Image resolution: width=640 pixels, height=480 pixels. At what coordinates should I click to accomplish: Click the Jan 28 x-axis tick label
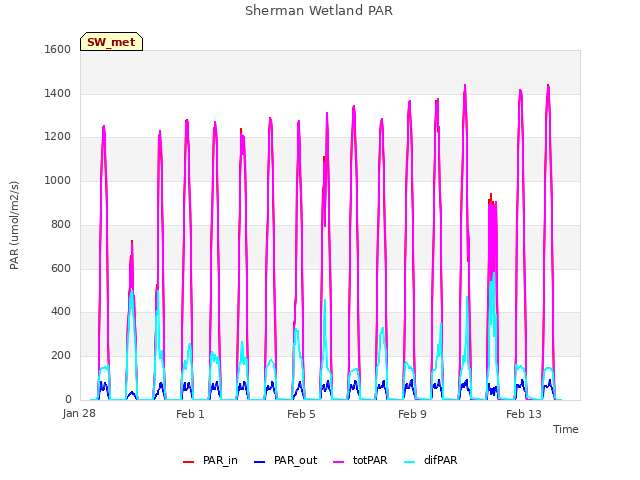coord(79,413)
